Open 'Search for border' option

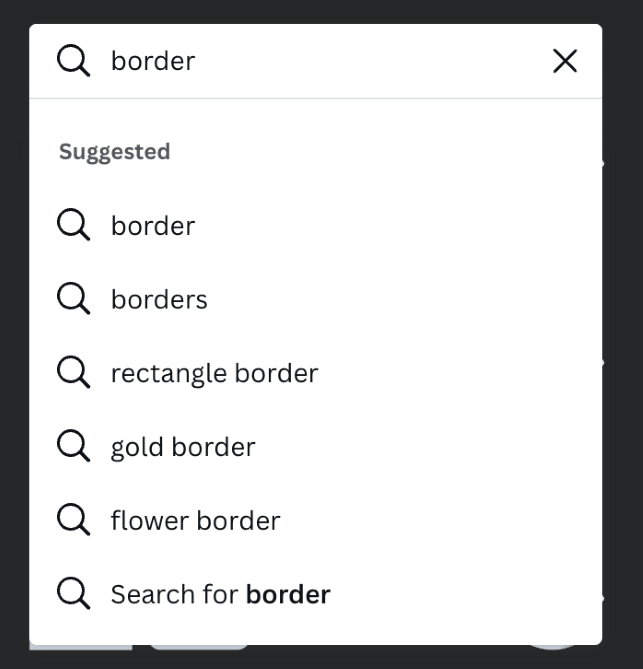point(221,594)
